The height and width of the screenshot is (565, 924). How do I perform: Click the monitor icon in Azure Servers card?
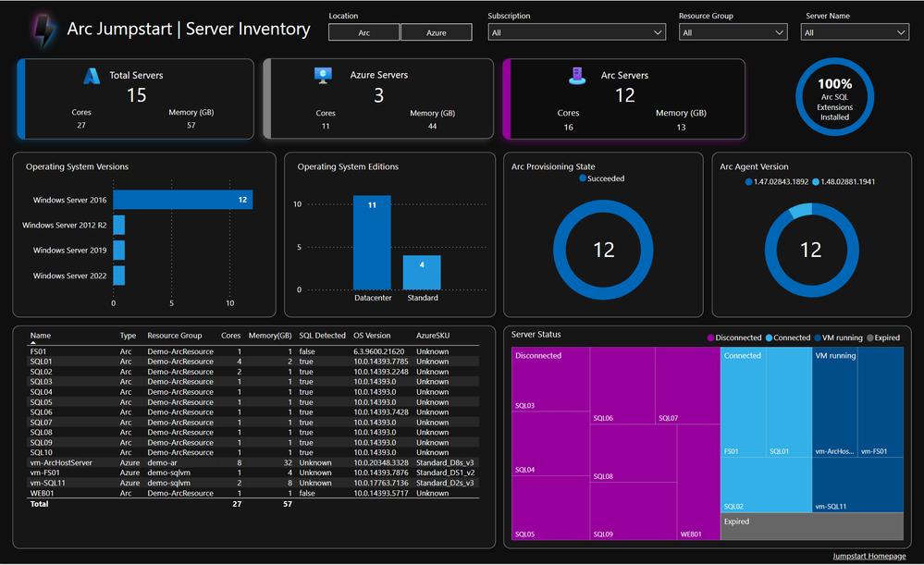[x=323, y=76]
